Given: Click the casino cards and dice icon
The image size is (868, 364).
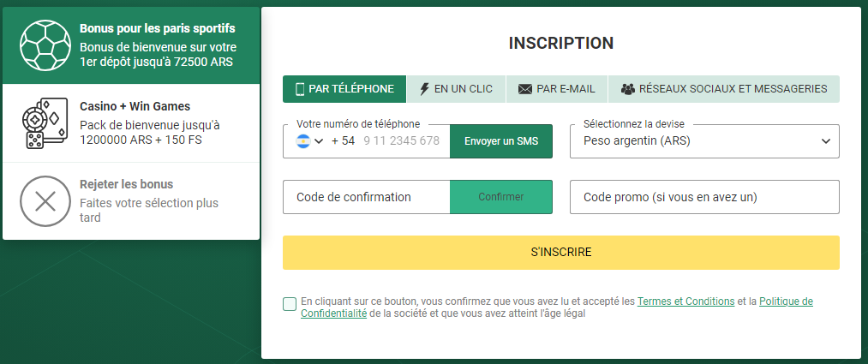Looking at the screenshot, I should tap(45, 122).
